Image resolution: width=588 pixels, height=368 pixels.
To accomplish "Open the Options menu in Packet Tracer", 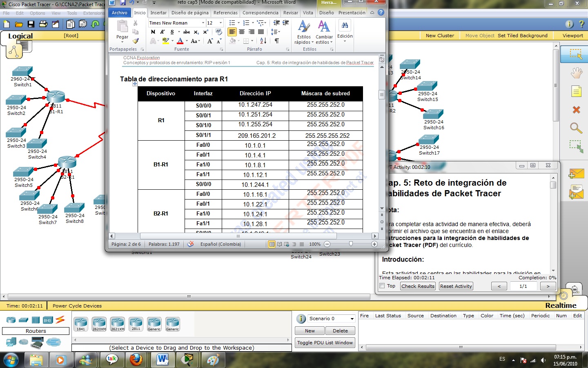I will [x=38, y=13].
